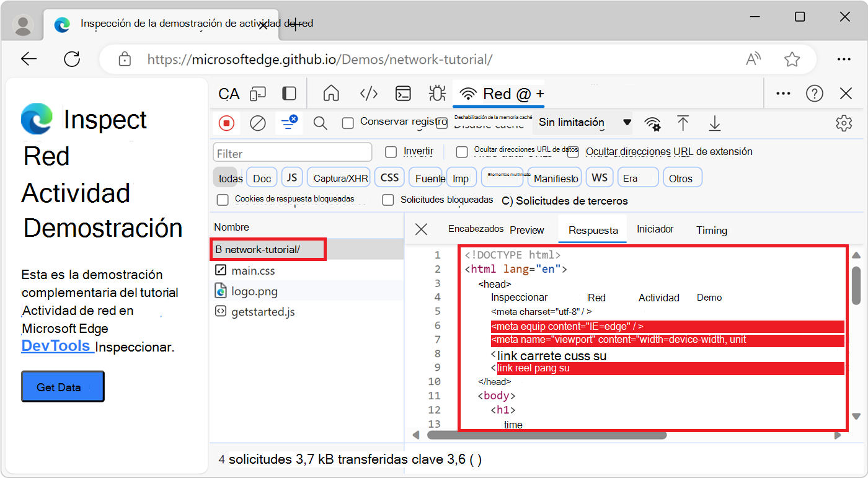This screenshot has height=478, width=868.
Task: Open the Console tool
Action: pyautogui.click(x=404, y=94)
